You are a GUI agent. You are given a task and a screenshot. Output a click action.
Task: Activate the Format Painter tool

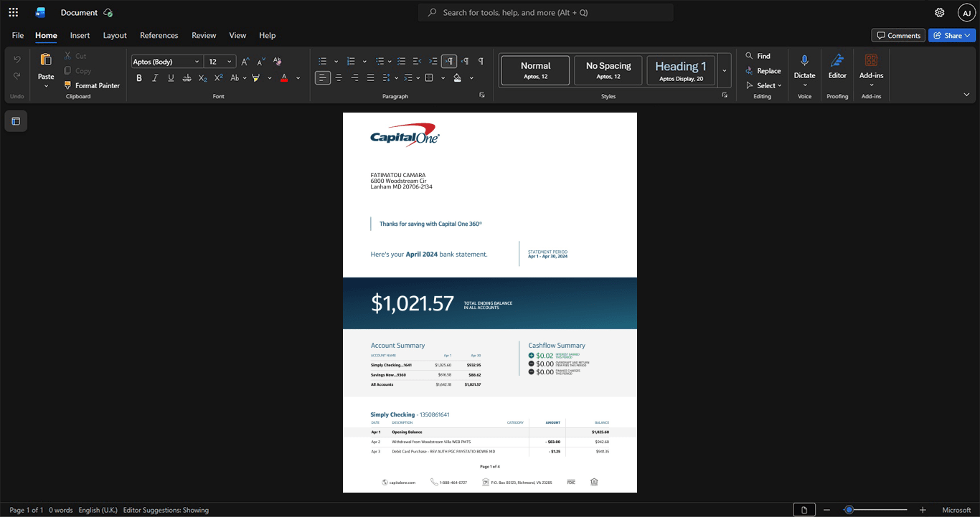[x=92, y=85]
